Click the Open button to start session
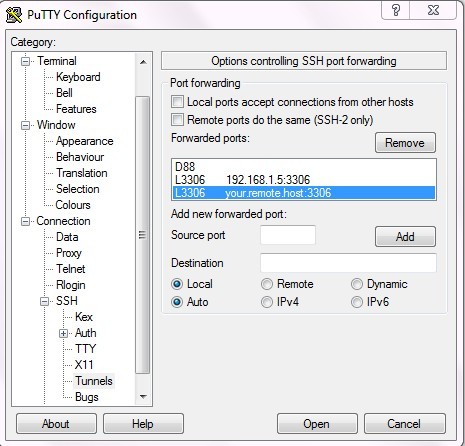Screen dimensions: 465x446 coord(317,424)
